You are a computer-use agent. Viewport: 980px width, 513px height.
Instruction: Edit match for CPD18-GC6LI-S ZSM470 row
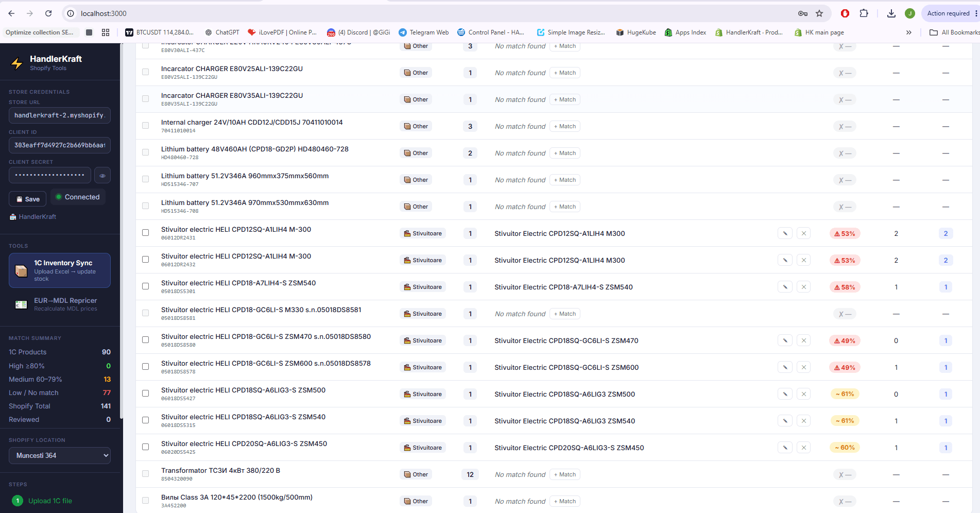tap(785, 340)
